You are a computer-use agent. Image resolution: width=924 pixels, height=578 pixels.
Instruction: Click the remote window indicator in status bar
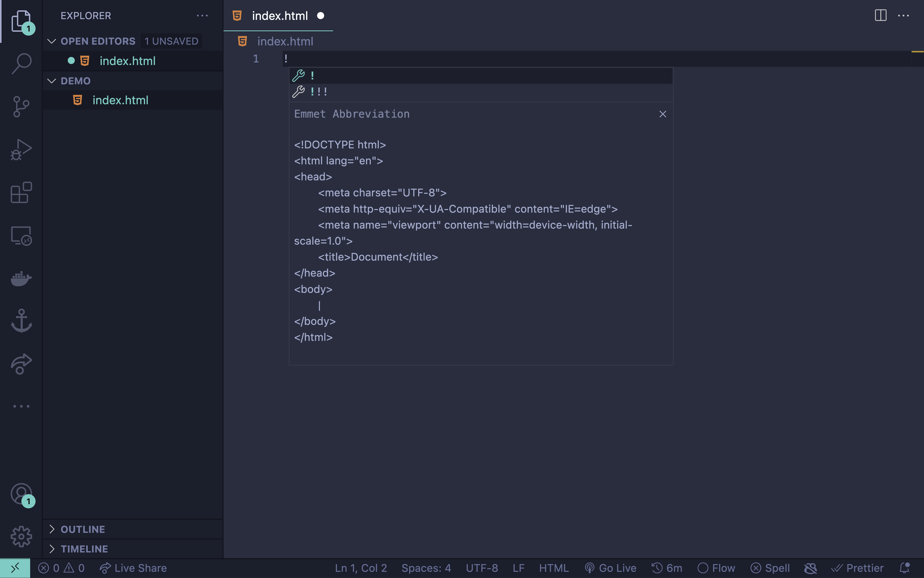tap(15, 568)
